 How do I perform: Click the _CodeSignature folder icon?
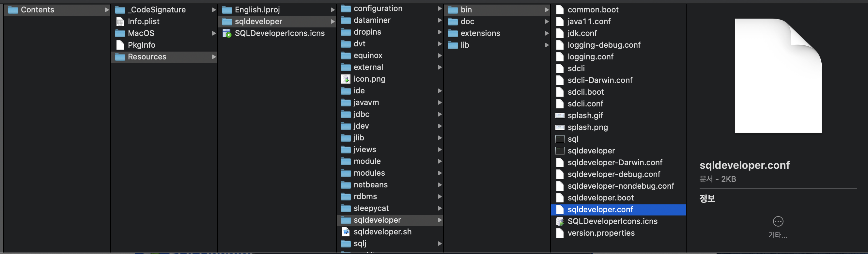[x=120, y=10]
